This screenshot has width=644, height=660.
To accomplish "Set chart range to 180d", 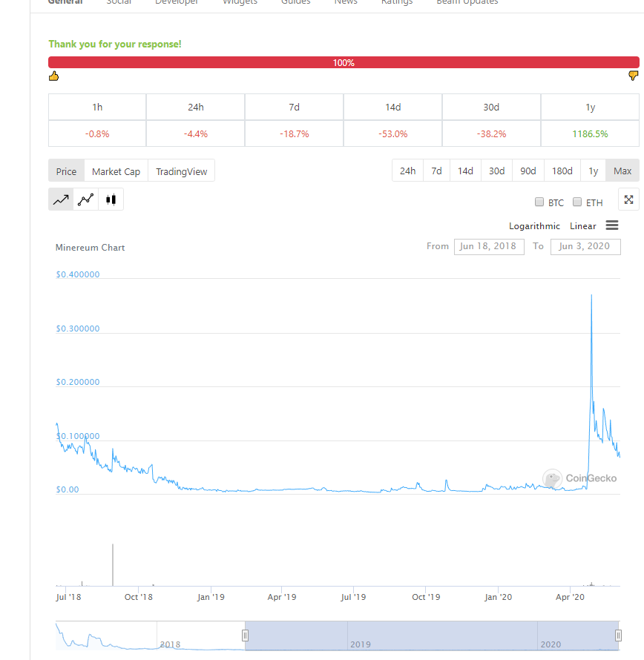I will 562,171.
